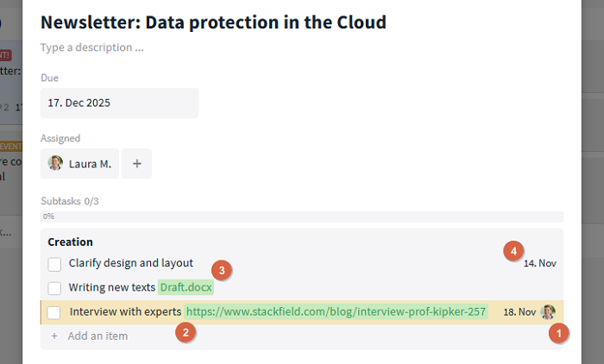Click Add an item below subtasks
Image resolution: width=604 pixels, height=364 pixels.
[x=97, y=336]
